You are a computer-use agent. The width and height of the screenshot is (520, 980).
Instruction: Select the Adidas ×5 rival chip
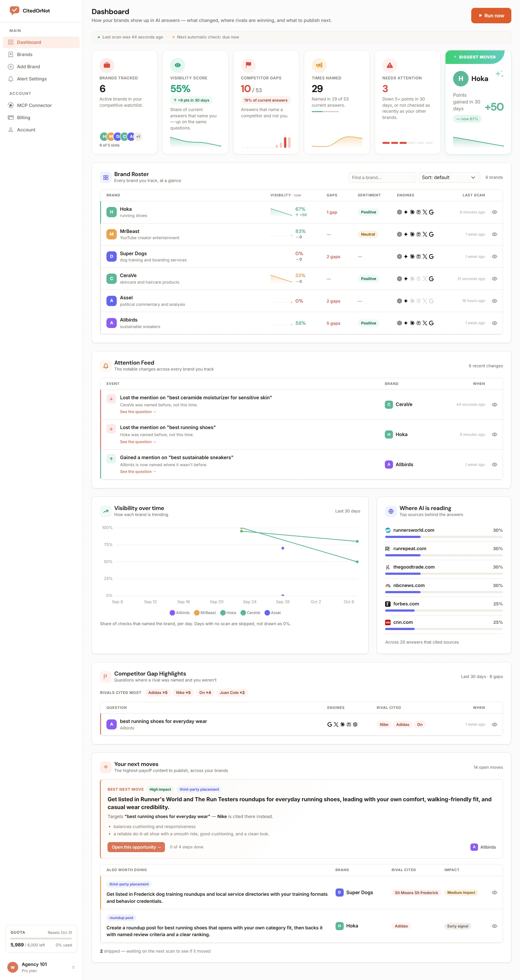[157, 693]
